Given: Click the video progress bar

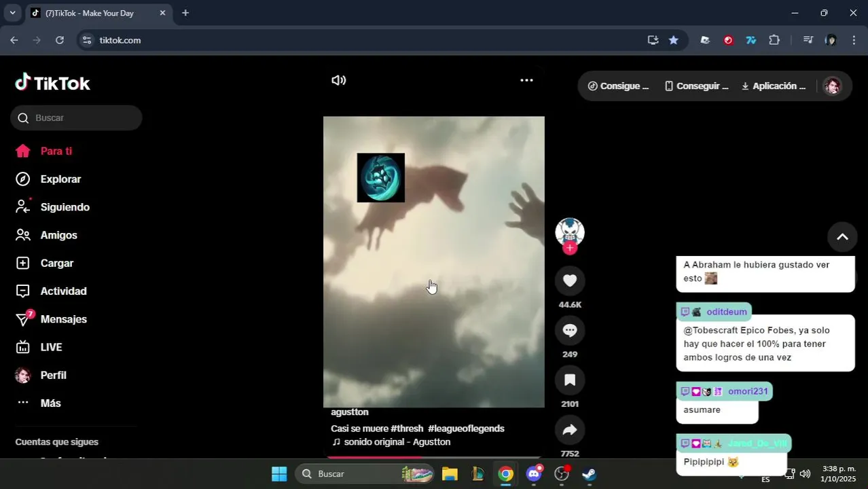Looking at the screenshot, I should click(433, 457).
